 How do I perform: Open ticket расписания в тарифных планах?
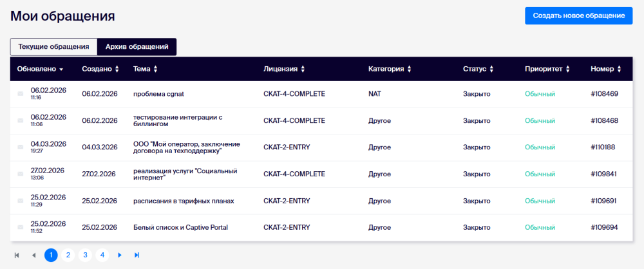(x=183, y=201)
